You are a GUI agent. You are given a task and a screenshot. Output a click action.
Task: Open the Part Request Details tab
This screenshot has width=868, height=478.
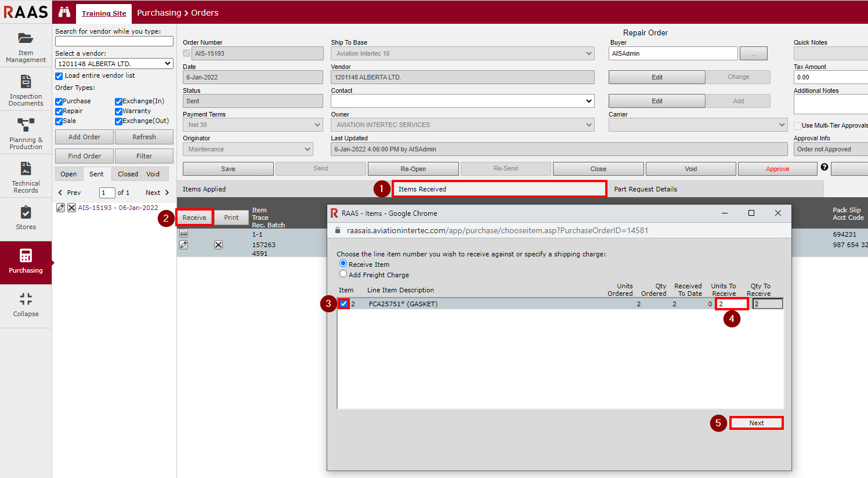pyautogui.click(x=645, y=189)
